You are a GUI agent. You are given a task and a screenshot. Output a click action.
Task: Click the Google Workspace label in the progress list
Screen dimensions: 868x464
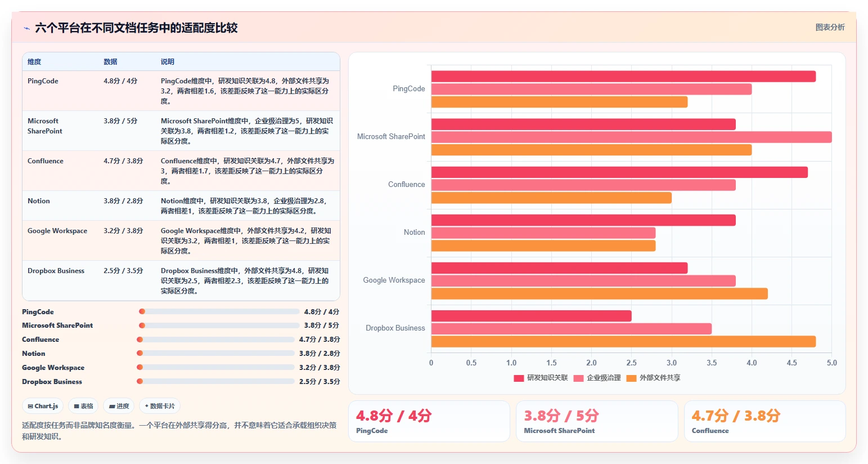coord(53,368)
